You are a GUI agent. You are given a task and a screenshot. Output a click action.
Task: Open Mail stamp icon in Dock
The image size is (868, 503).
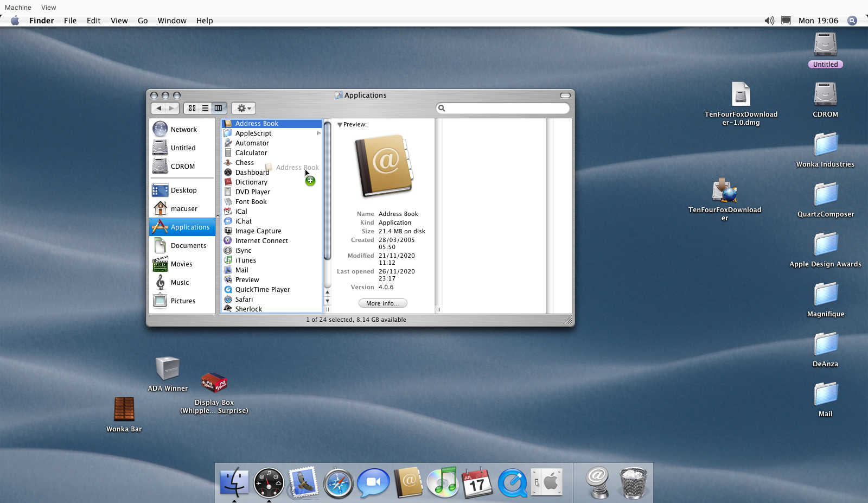click(x=303, y=482)
